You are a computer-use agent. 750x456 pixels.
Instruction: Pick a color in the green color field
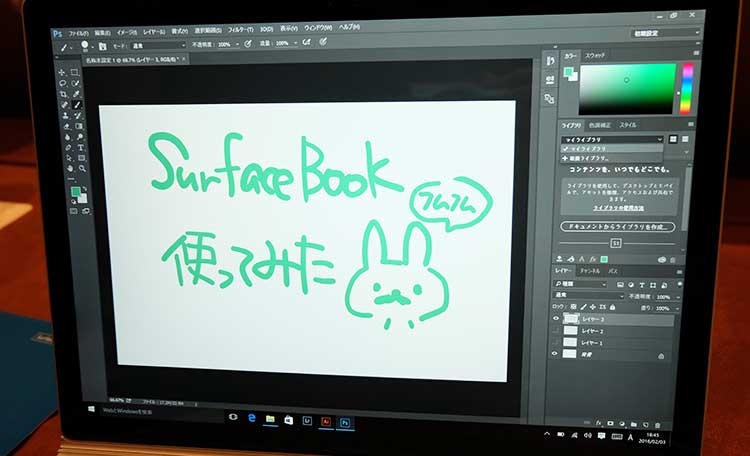click(627, 89)
